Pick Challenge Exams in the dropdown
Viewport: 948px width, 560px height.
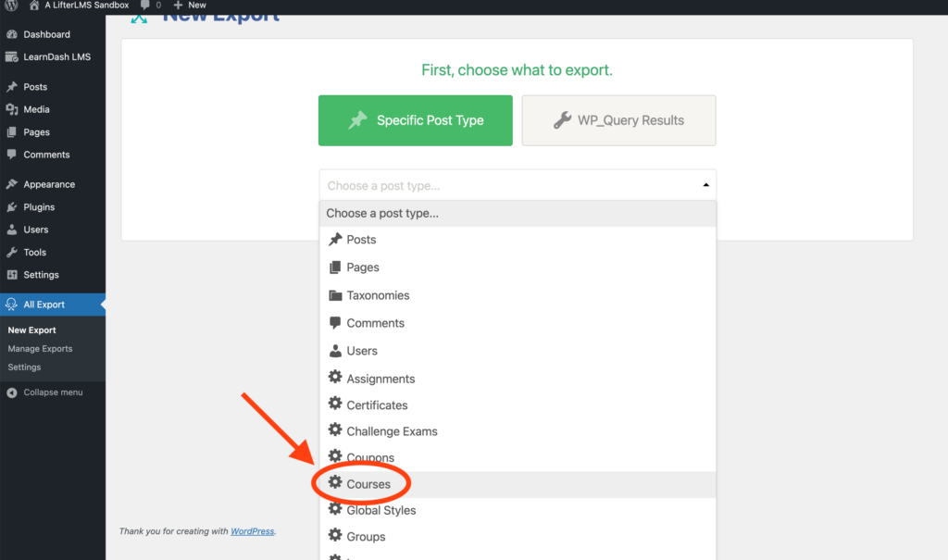518,431
